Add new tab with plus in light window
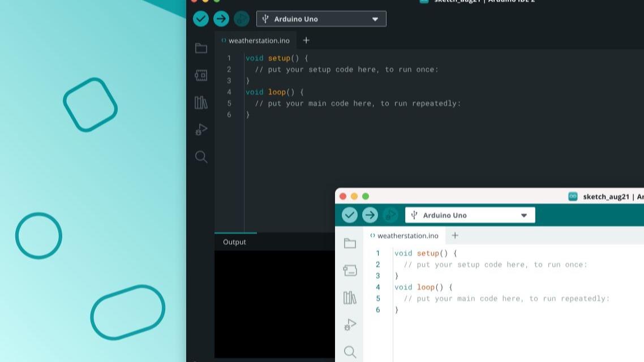 (454, 235)
